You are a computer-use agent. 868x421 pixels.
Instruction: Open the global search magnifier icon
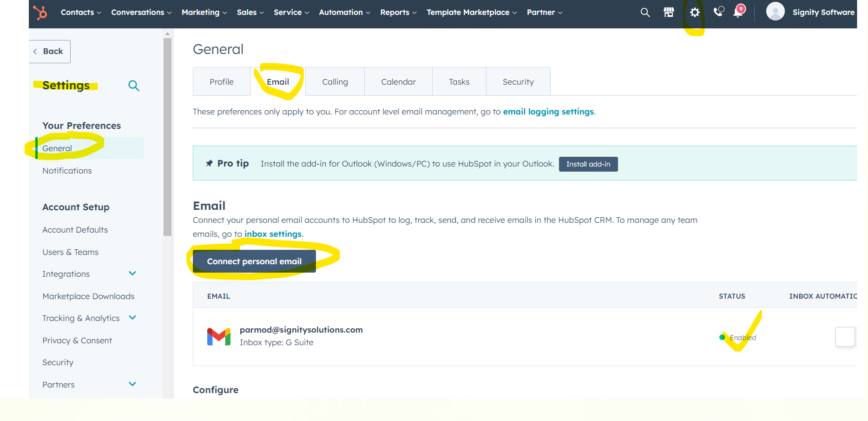[x=645, y=13]
